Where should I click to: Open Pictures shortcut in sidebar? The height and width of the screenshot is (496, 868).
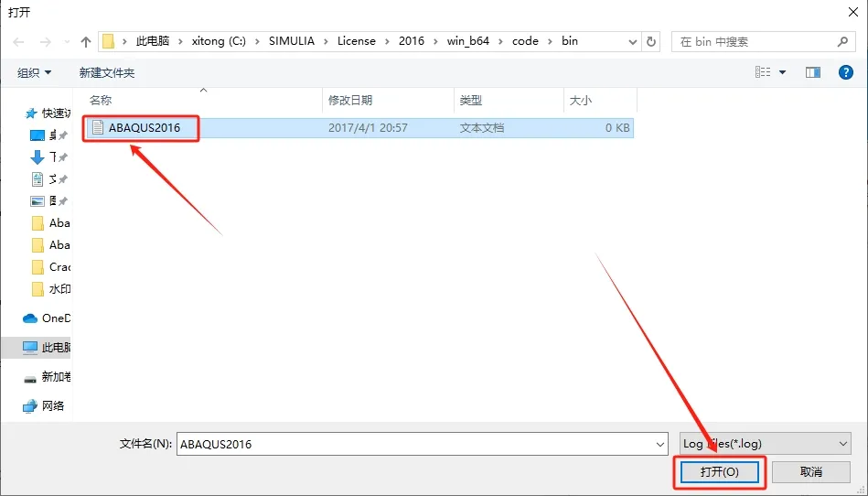point(48,201)
